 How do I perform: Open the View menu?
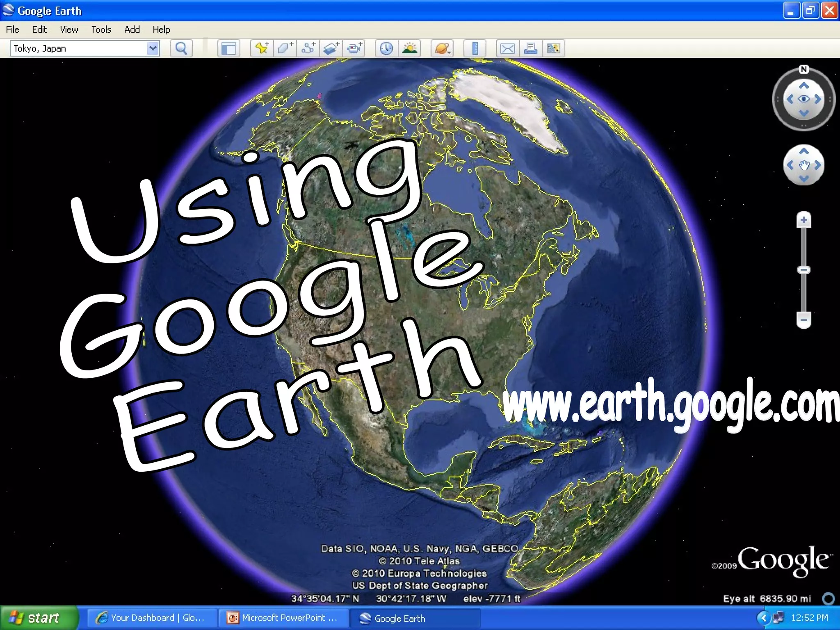pos(69,30)
